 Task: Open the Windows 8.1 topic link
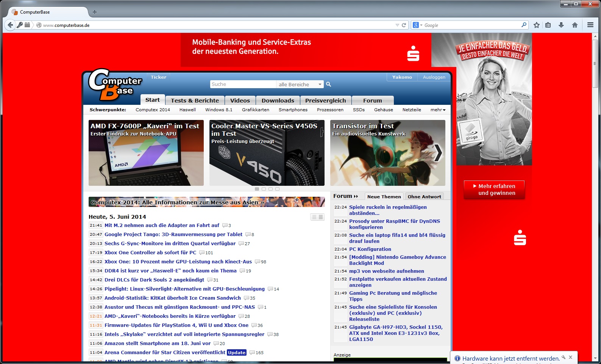click(219, 110)
